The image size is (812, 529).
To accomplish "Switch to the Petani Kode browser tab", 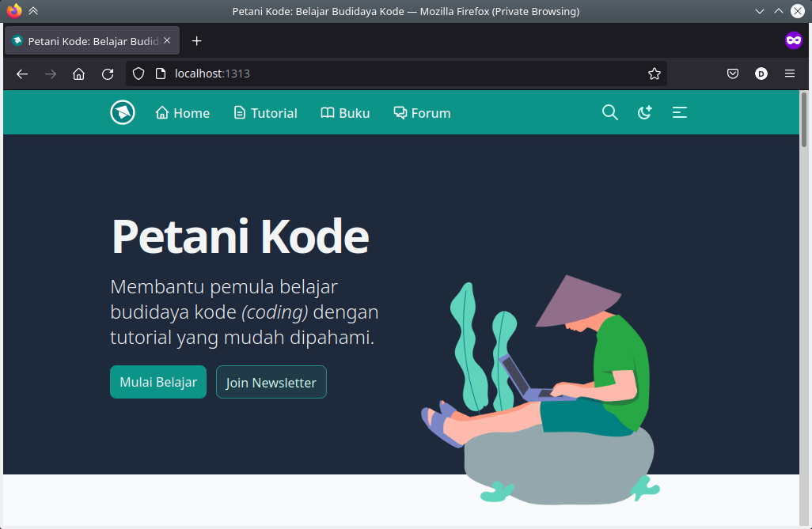I will coord(87,40).
